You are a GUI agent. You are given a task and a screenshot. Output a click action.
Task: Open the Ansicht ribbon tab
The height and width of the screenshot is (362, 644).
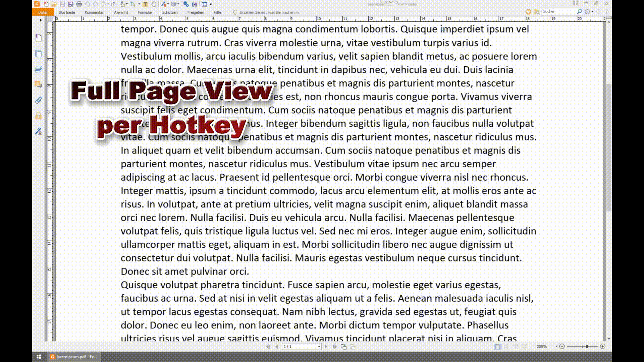coord(121,12)
